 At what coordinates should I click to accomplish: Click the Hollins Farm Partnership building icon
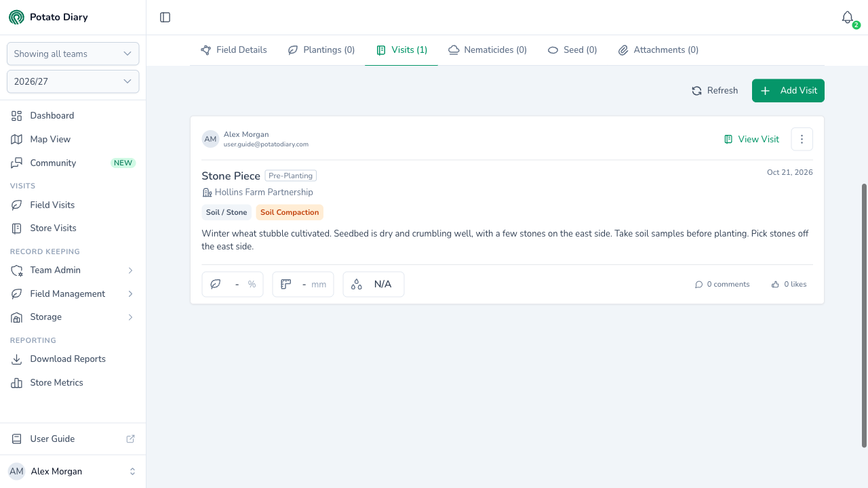[x=208, y=192]
